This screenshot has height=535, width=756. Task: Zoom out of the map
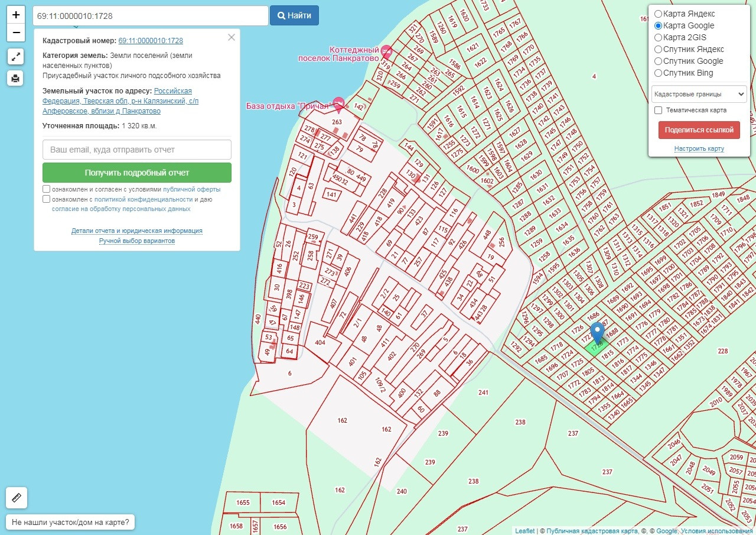tap(16, 33)
